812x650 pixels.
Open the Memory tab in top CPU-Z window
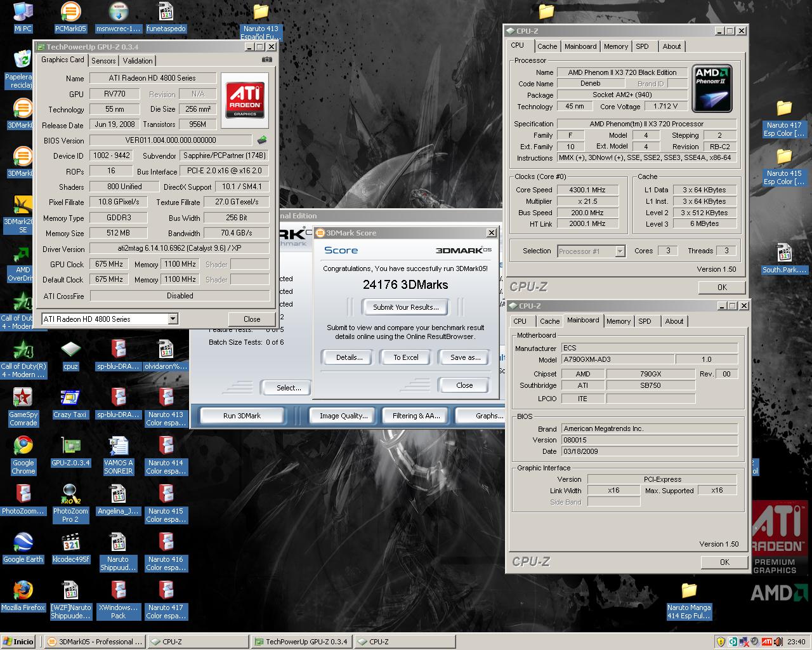pos(615,46)
